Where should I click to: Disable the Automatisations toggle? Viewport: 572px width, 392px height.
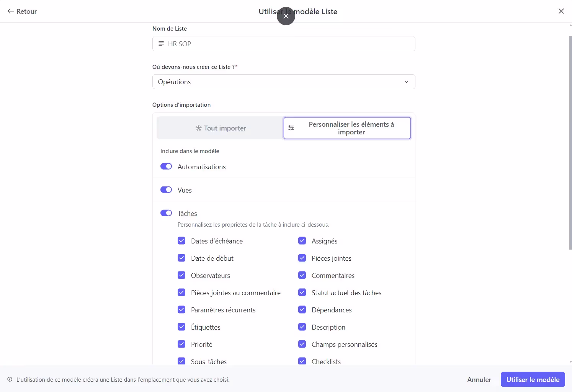tap(166, 166)
